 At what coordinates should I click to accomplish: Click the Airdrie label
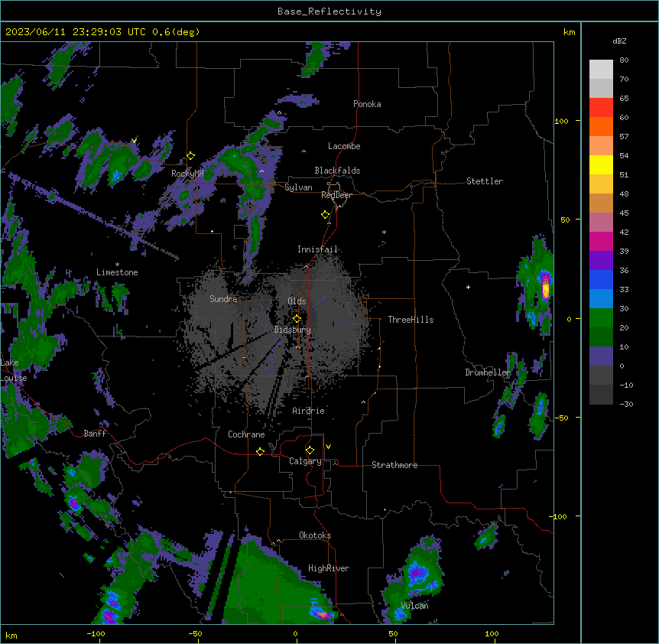click(309, 411)
